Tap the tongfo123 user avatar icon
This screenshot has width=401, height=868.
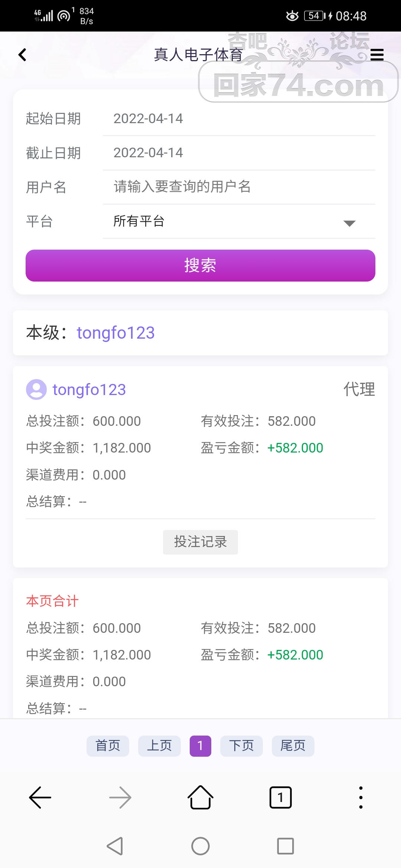point(36,389)
